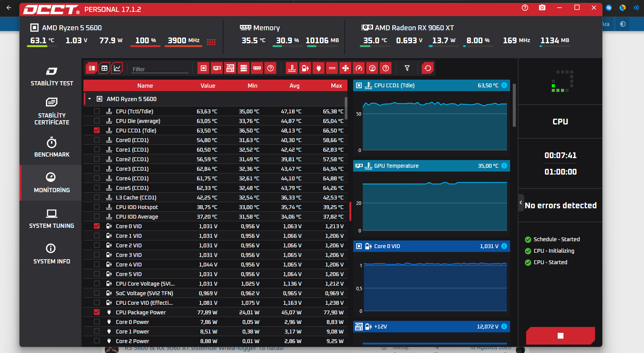Viewport: 644px width, 353px height.
Task: Uncheck the CPU Package Power checkbox
Action: [97, 312]
